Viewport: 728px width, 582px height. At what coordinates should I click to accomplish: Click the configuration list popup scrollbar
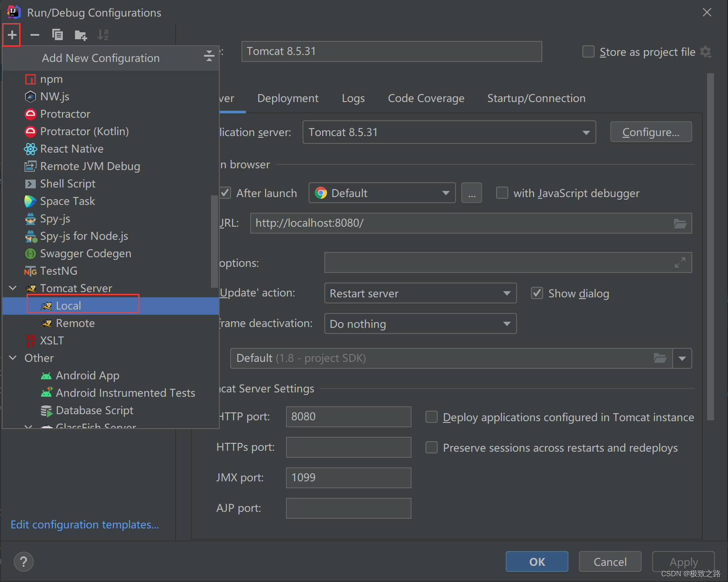pyautogui.click(x=214, y=241)
